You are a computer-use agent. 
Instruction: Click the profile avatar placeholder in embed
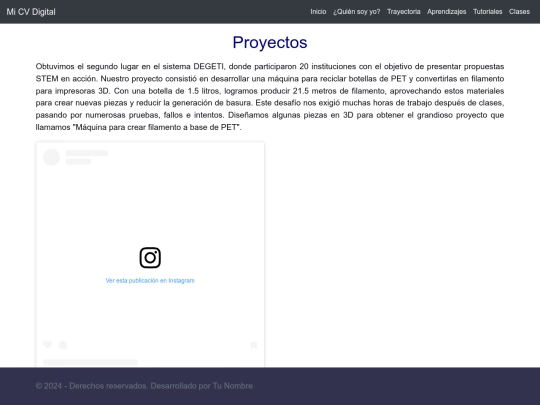52,157
